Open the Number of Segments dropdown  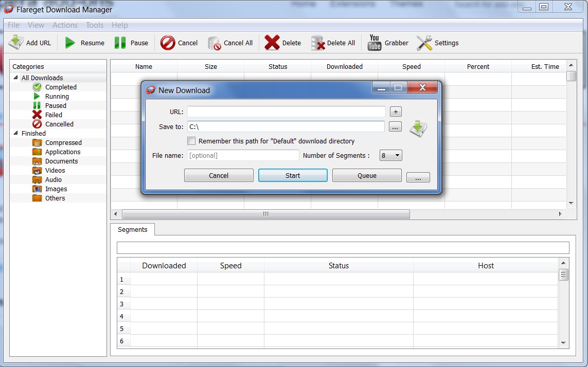click(x=391, y=155)
